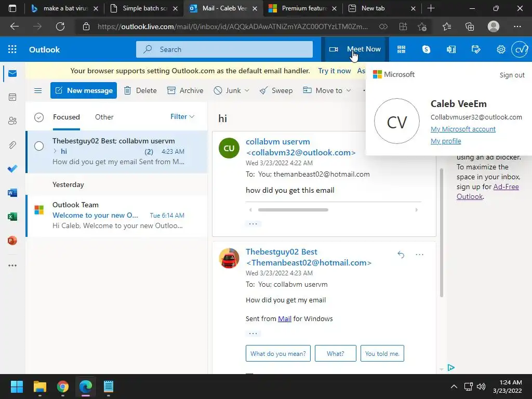Switch to the Focused inbox tab
Image resolution: width=532 pixels, height=399 pixels.
click(66, 117)
